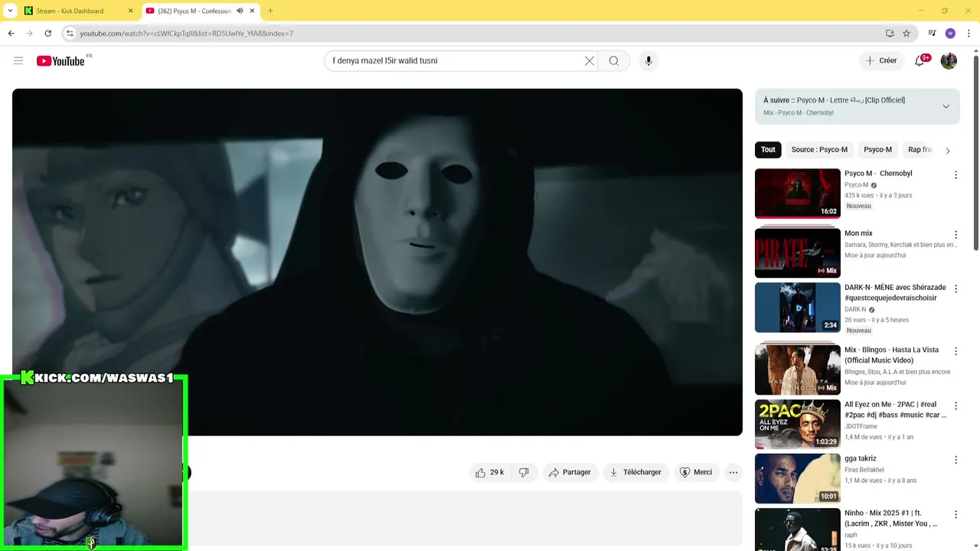Click the Télécharger button
Screen dimensions: 980x551
tap(635, 472)
